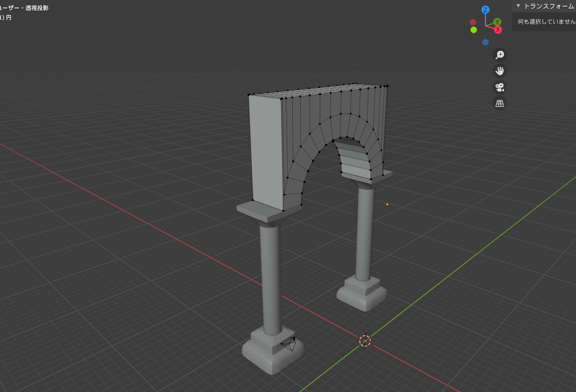Click the blue Z axis gizmo handle

tap(485, 10)
